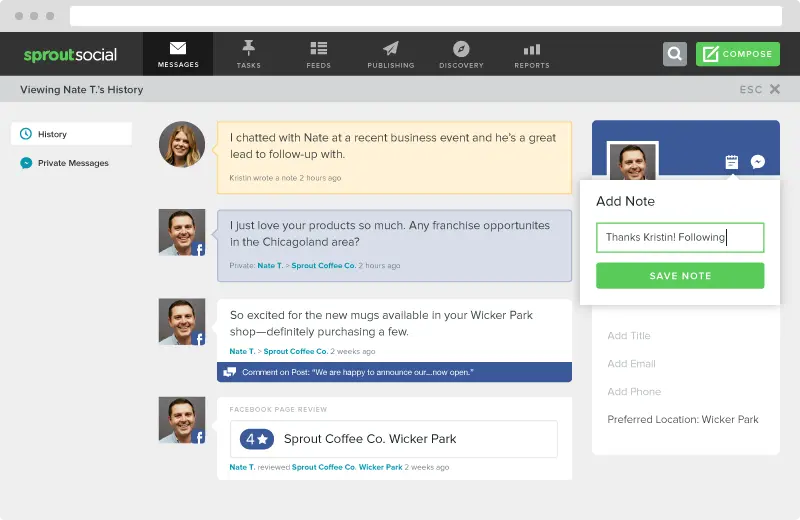Viewport: 800px width, 520px height.
Task: Click the Compose button
Action: coord(737,54)
